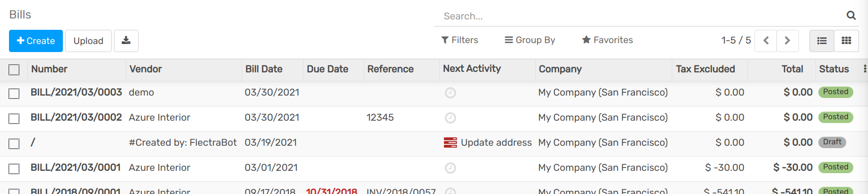
Task: Click activity clock icon for BILL/2021/03/0003
Action: 450,93
